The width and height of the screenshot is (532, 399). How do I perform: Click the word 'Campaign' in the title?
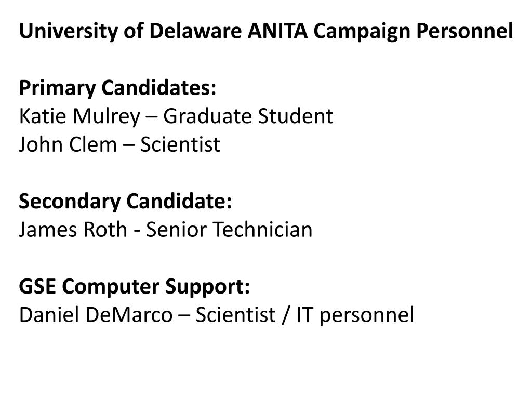tap(362, 32)
